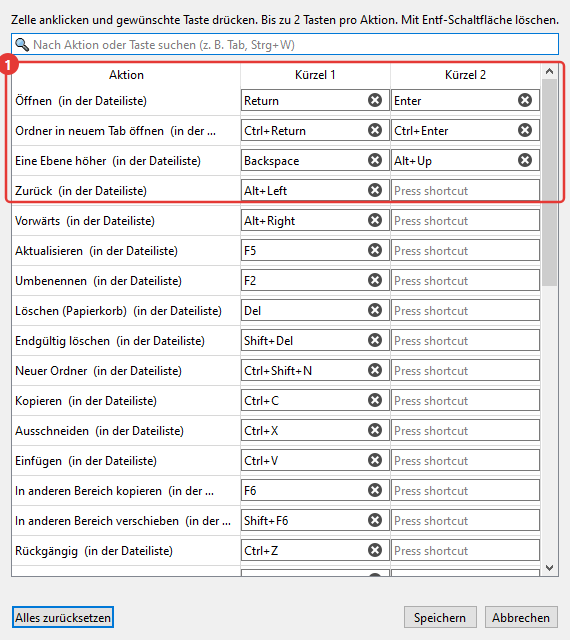Viewport: 570px width, 640px height.
Task: Select the empty Kürzel 2 cell for Zurück
Action: coord(465,191)
